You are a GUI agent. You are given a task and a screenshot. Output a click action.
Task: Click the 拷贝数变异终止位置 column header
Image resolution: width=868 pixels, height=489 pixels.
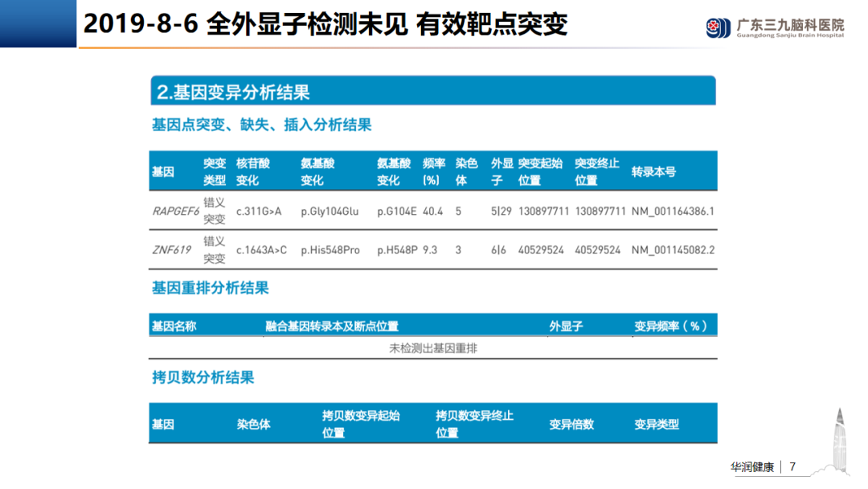point(474,424)
